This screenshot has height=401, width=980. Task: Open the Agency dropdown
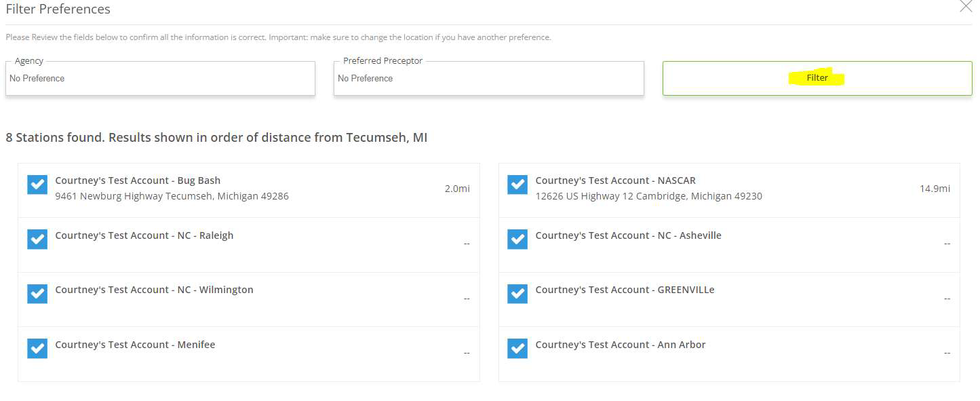click(x=160, y=79)
